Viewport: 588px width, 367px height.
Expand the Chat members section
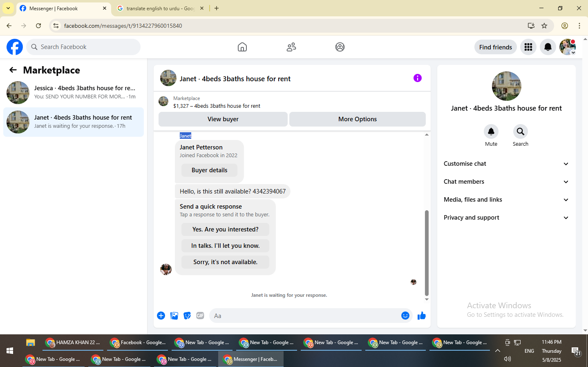pyautogui.click(x=506, y=182)
